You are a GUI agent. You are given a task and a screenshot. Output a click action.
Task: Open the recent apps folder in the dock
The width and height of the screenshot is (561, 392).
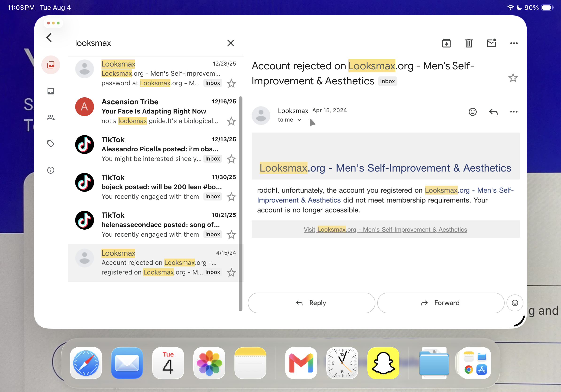pyautogui.click(x=475, y=363)
